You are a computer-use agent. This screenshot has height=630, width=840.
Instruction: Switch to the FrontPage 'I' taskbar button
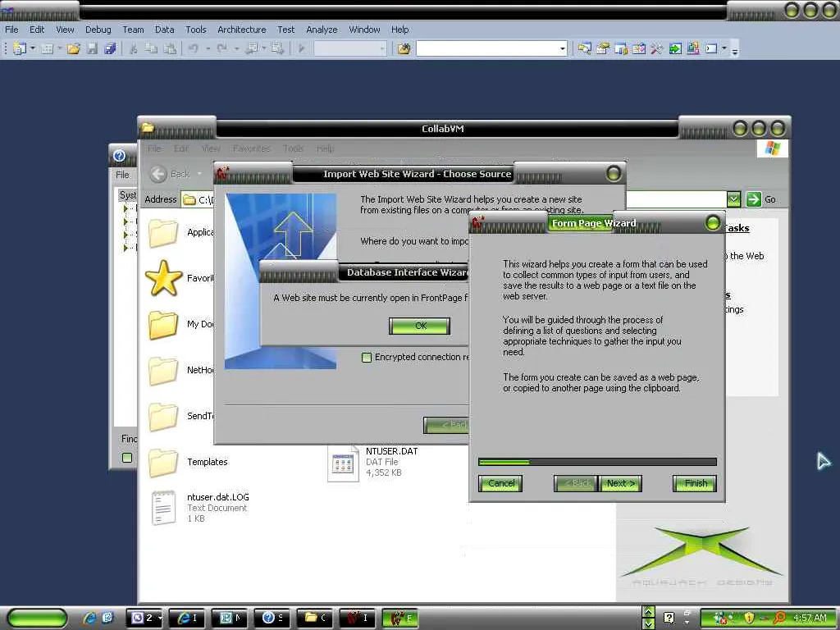[358, 618]
